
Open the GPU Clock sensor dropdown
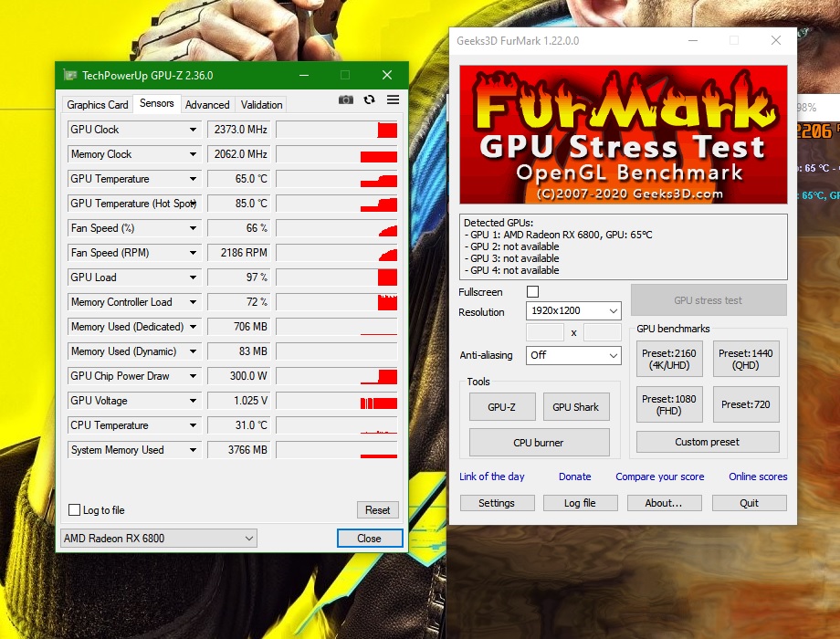(133, 129)
